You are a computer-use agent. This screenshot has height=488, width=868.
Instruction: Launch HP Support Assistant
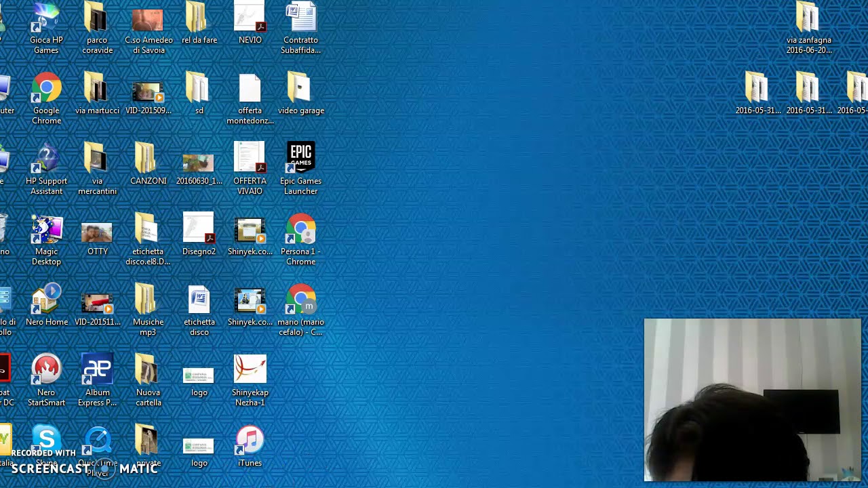pos(46,169)
